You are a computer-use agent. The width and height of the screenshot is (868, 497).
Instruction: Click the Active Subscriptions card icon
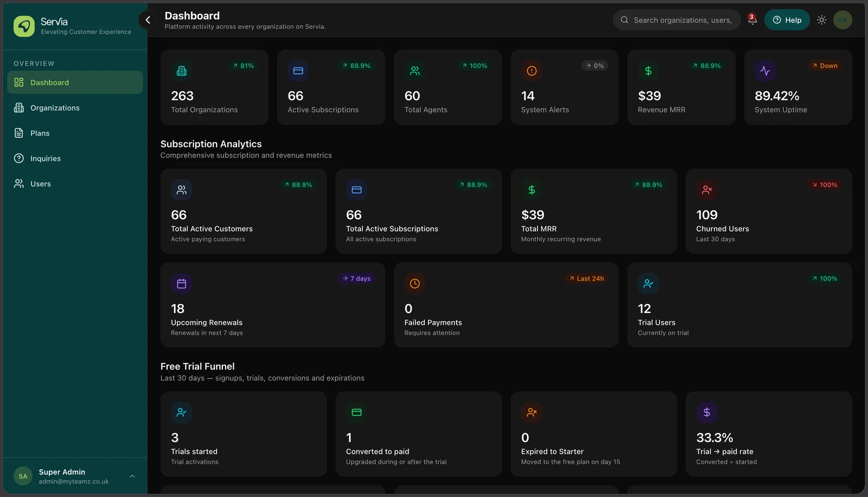(x=298, y=71)
